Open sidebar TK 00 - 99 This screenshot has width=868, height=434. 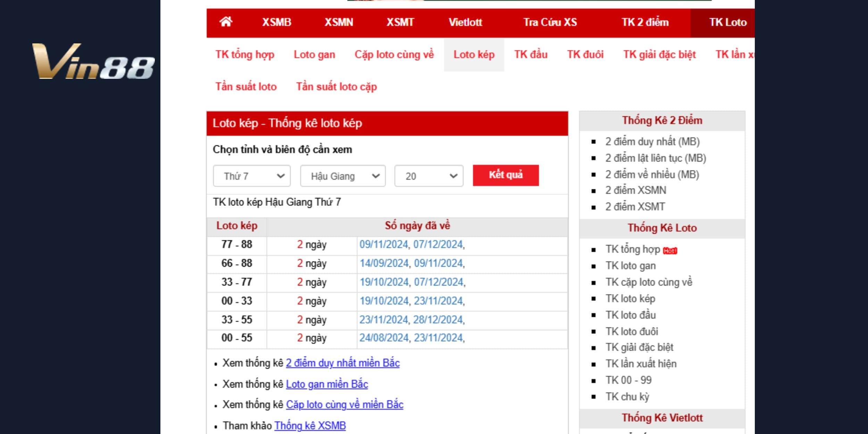628,380
